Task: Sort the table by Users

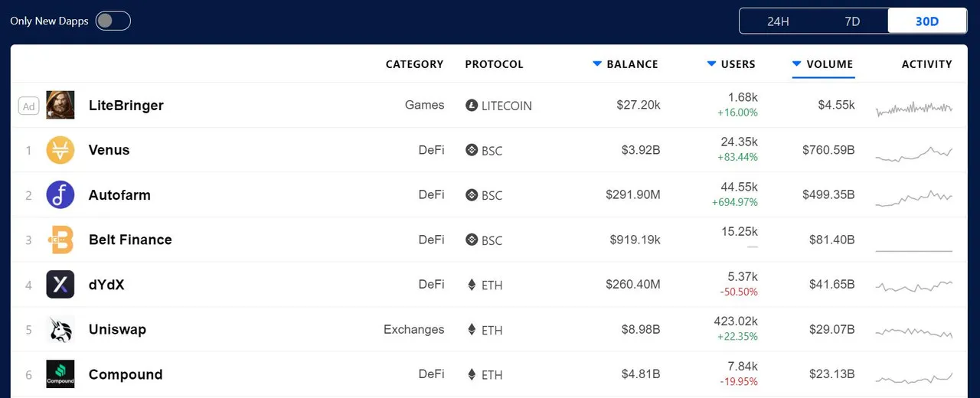Action: click(731, 64)
